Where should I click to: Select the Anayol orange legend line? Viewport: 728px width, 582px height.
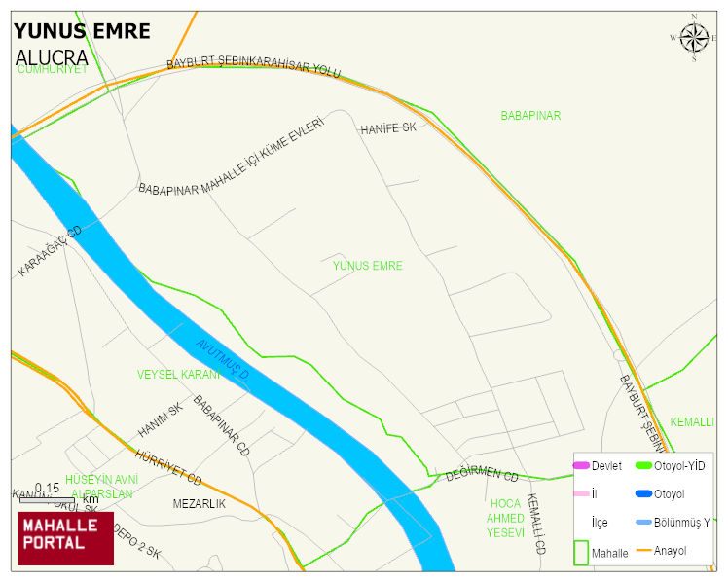(x=643, y=551)
